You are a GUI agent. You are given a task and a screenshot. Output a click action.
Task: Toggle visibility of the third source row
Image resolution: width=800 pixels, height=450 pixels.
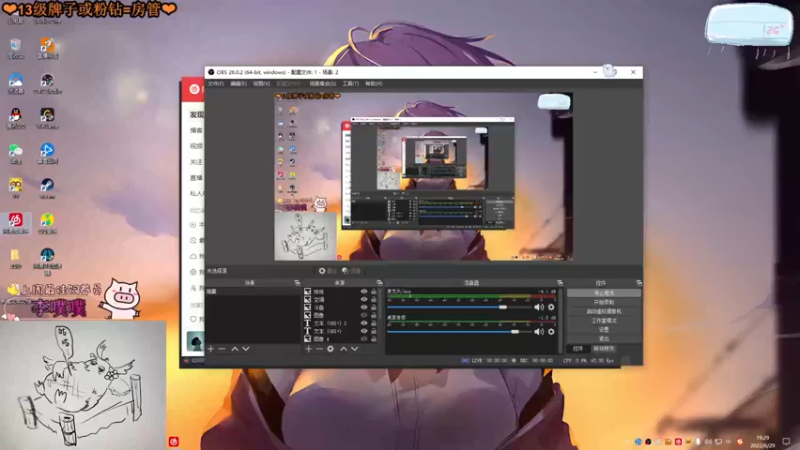tap(364, 307)
